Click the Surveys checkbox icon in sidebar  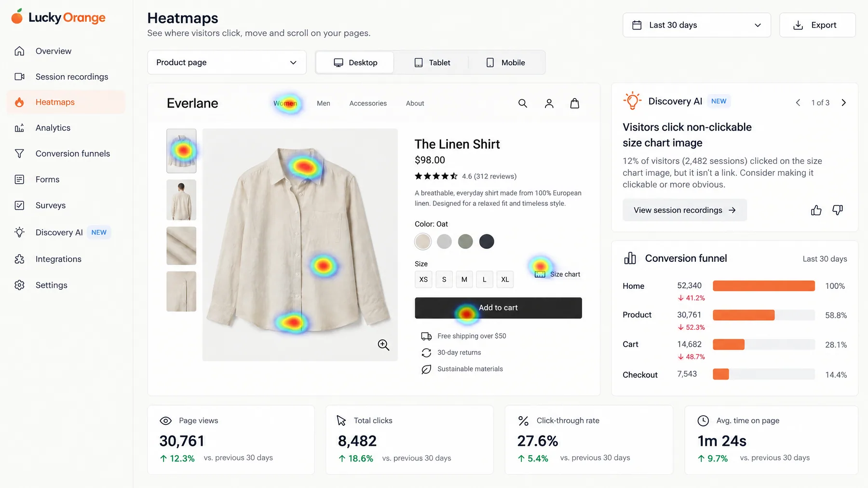(19, 205)
